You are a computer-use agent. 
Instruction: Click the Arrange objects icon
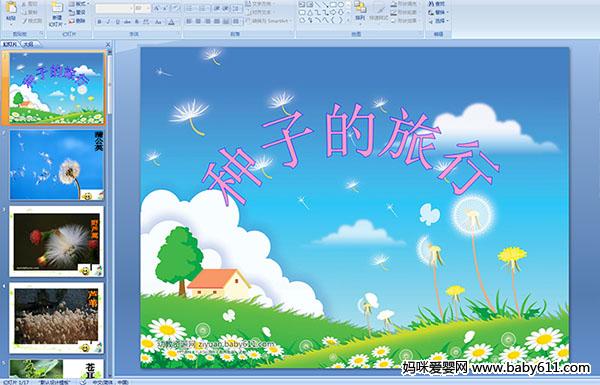[x=360, y=10]
